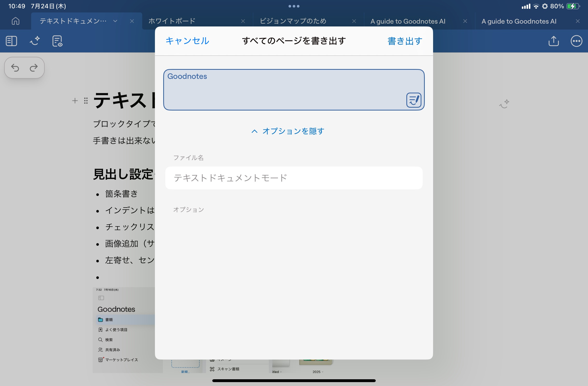Switch to the ホワイトボード tab
This screenshot has height=386, width=588.
pos(172,21)
